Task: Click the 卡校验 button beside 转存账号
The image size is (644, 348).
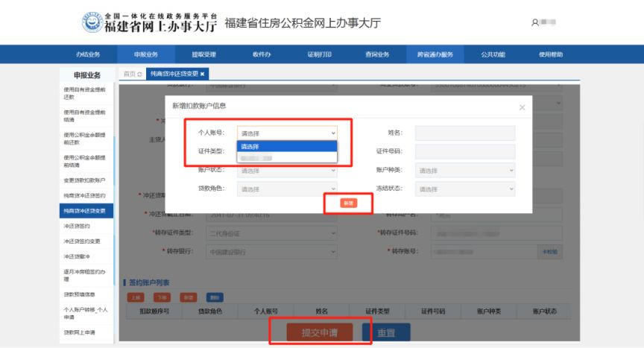Action: tap(550, 252)
